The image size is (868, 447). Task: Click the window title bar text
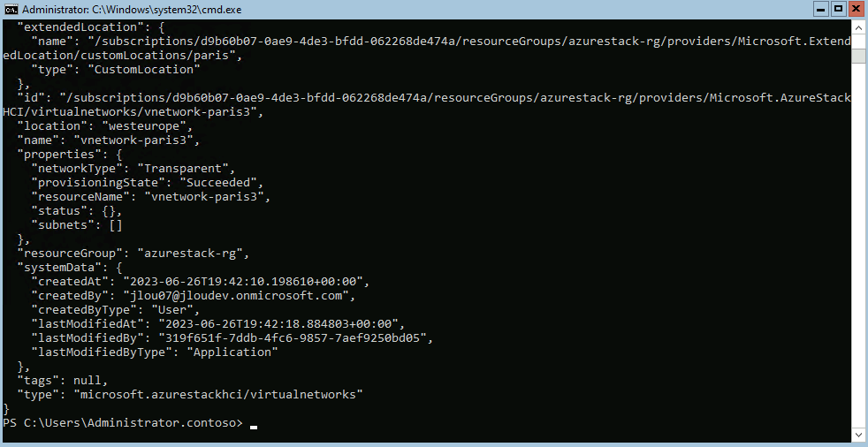tap(132, 10)
